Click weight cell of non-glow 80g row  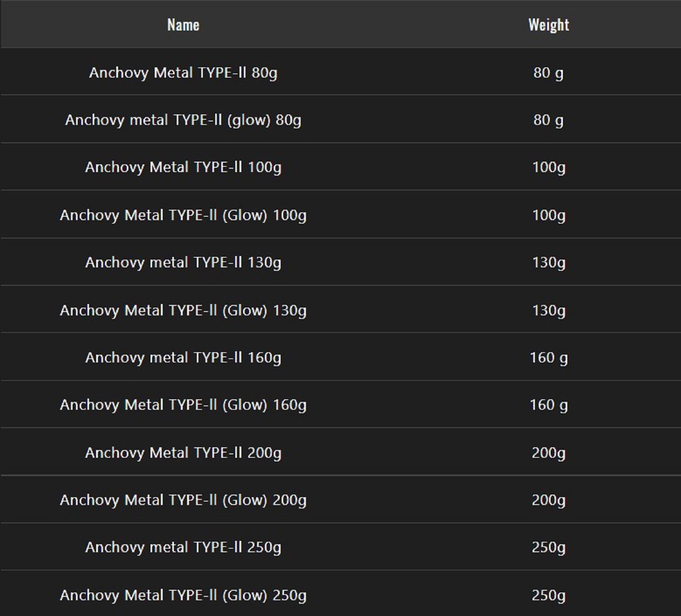548,72
